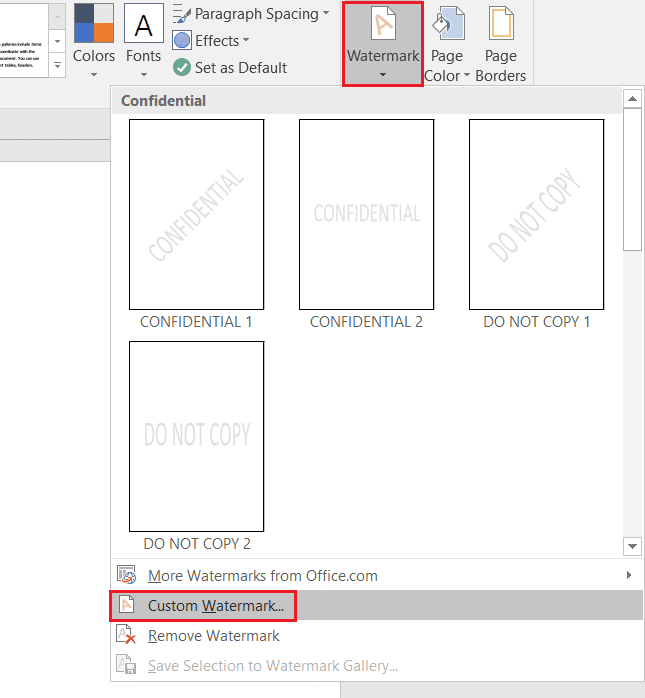Click the CONFIDENTIAL 1 caption text
The width and height of the screenshot is (645, 698).
click(196, 321)
